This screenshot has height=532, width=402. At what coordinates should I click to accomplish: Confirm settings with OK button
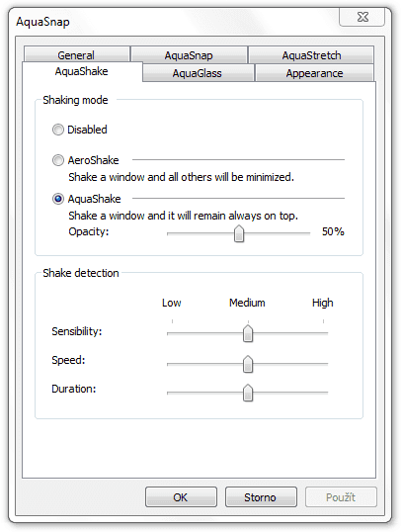(181, 497)
